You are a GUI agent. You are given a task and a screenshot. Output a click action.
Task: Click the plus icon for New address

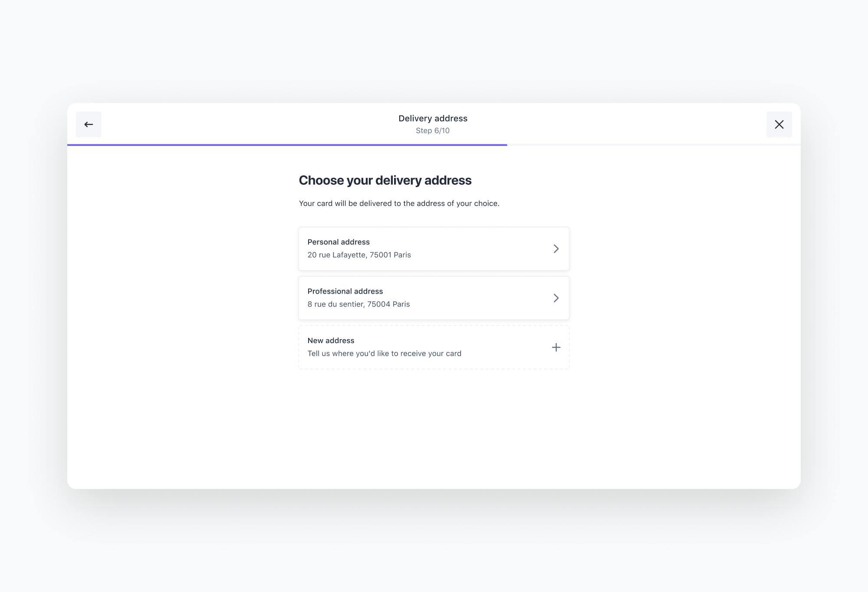point(556,347)
